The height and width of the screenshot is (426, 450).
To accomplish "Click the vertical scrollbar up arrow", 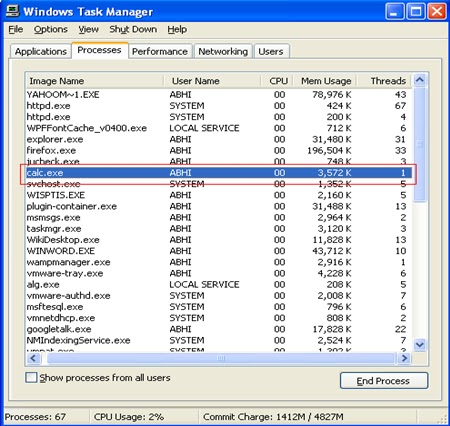I will (x=420, y=80).
